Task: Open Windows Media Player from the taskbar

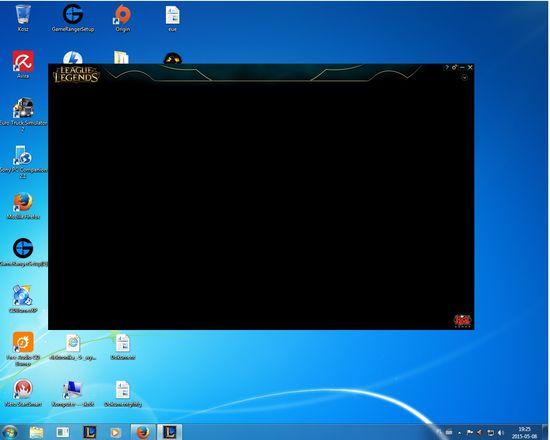Action: coord(115,432)
